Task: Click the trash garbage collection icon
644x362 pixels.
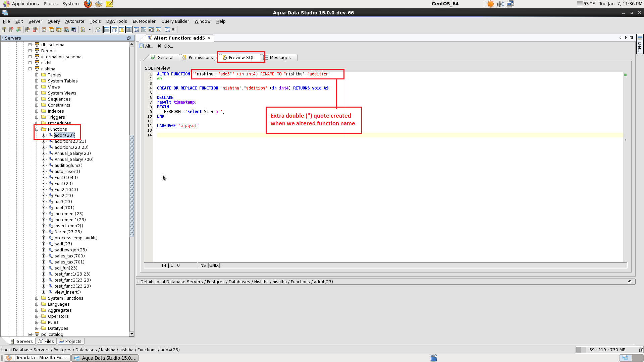Action: coord(641,350)
